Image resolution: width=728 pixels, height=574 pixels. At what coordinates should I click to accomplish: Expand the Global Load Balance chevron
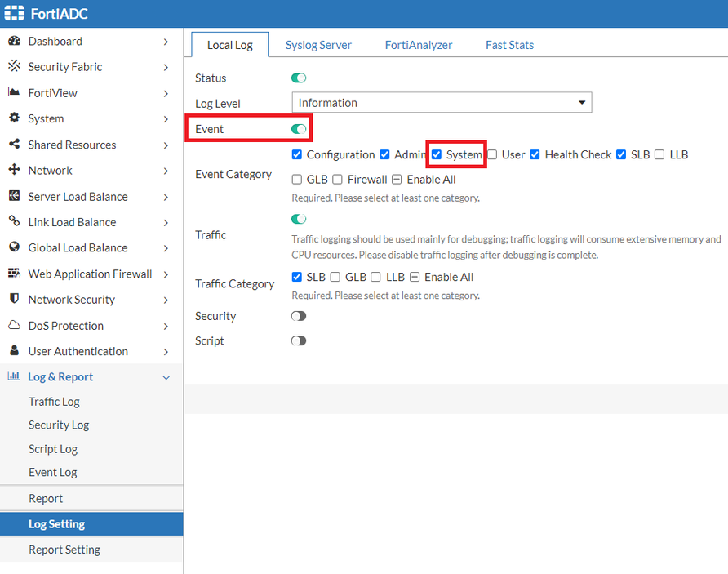coord(166,248)
